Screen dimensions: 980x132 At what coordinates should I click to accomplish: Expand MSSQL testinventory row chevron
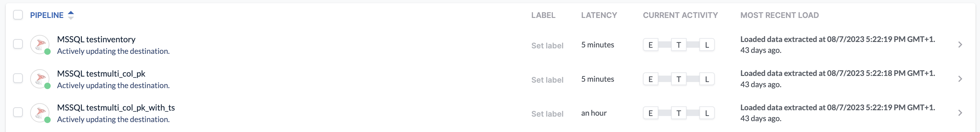tap(960, 45)
